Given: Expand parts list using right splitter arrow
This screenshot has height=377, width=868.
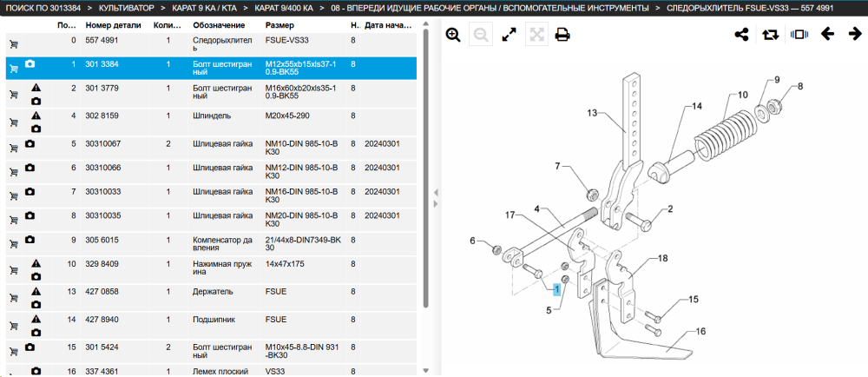Looking at the screenshot, I should click(x=436, y=204).
